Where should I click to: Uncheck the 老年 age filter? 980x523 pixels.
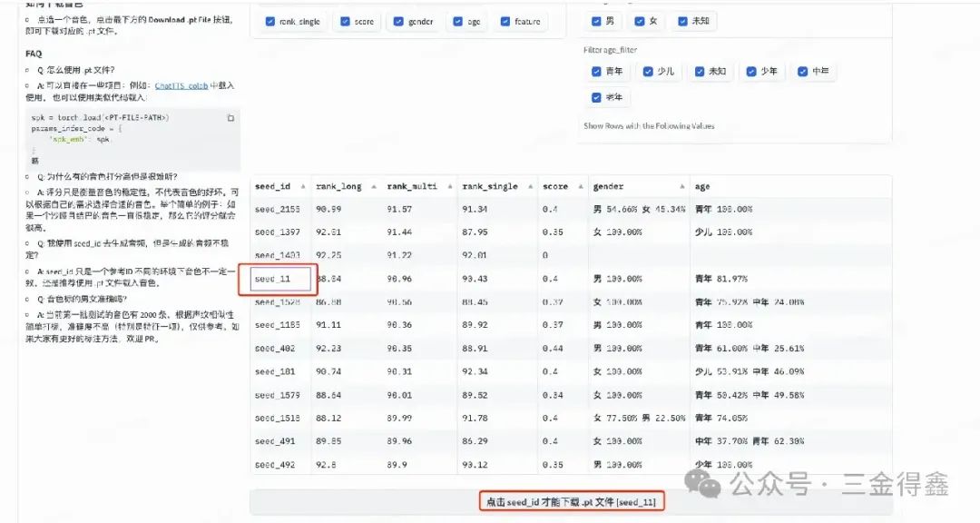point(594,96)
